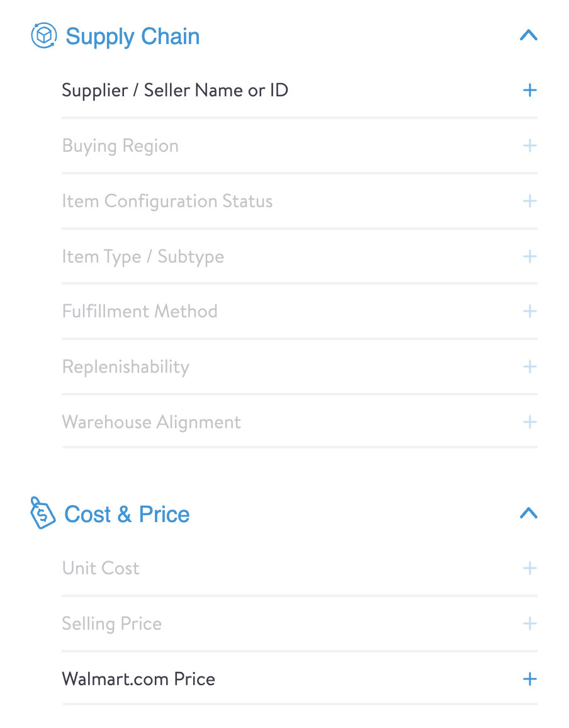The image size is (569, 728).
Task: Click plus icon beside Unit Cost
Action: coord(529,568)
